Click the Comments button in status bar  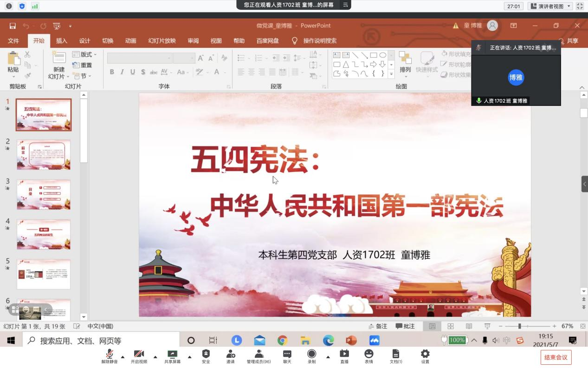[x=405, y=326]
